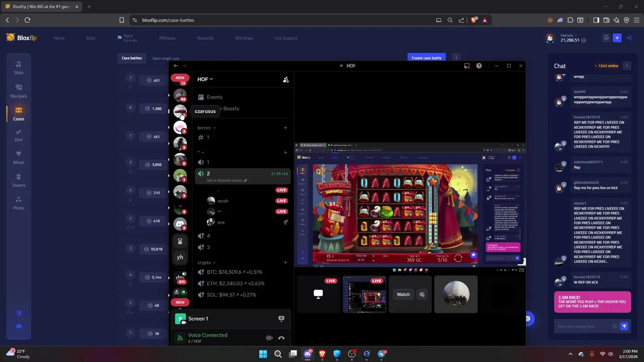Image resolution: width=644 pixels, height=362 pixels.
Task: Click the BTC price voice channel
Action: (x=243, y=272)
